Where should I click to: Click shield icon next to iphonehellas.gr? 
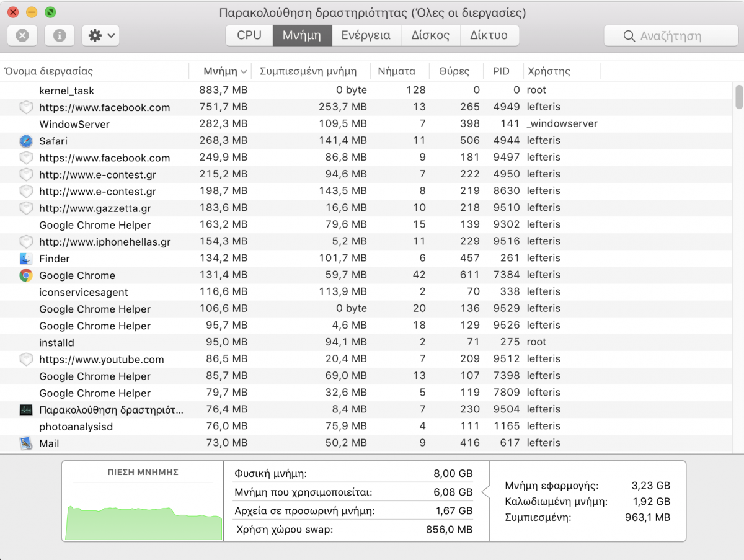coord(26,241)
